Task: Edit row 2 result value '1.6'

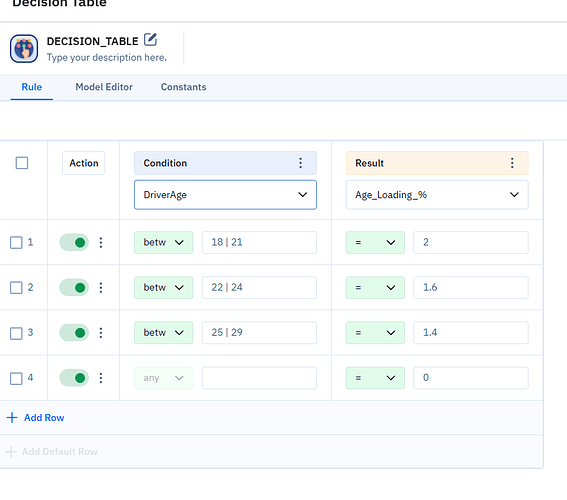Action: (x=471, y=287)
